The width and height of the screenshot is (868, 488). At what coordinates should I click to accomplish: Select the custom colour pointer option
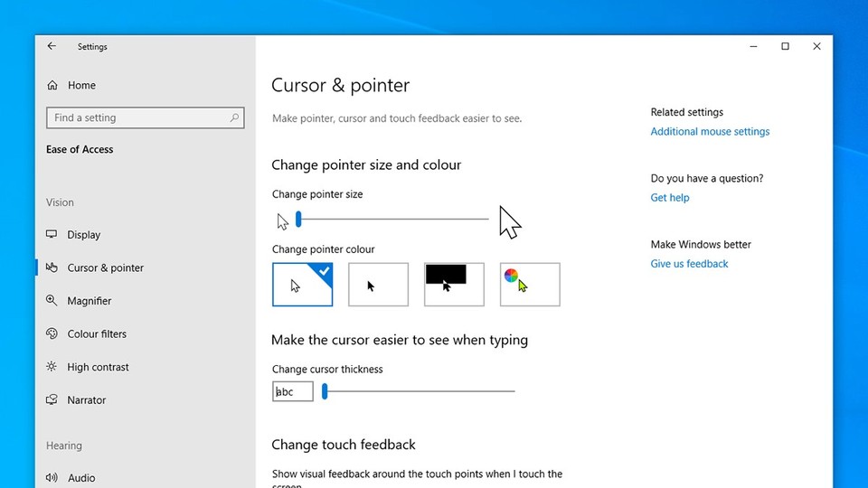[x=530, y=285]
